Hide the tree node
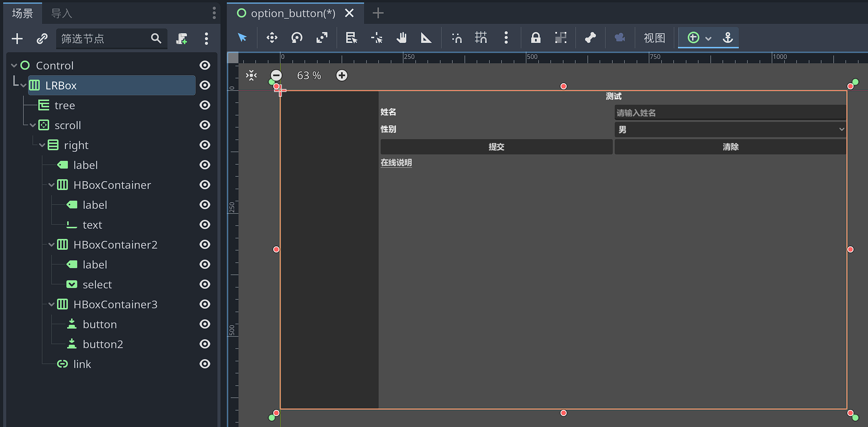 pos(205,105)
